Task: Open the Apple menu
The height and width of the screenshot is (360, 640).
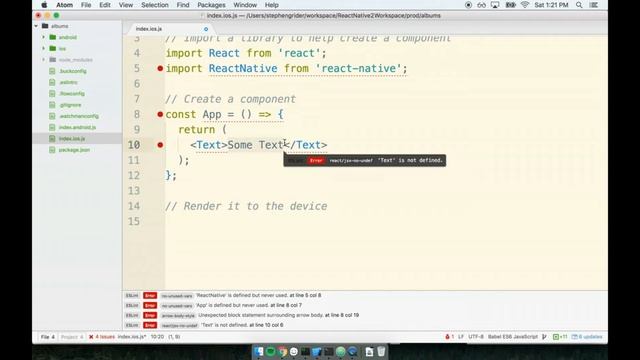Action: (x=44, y=5)
